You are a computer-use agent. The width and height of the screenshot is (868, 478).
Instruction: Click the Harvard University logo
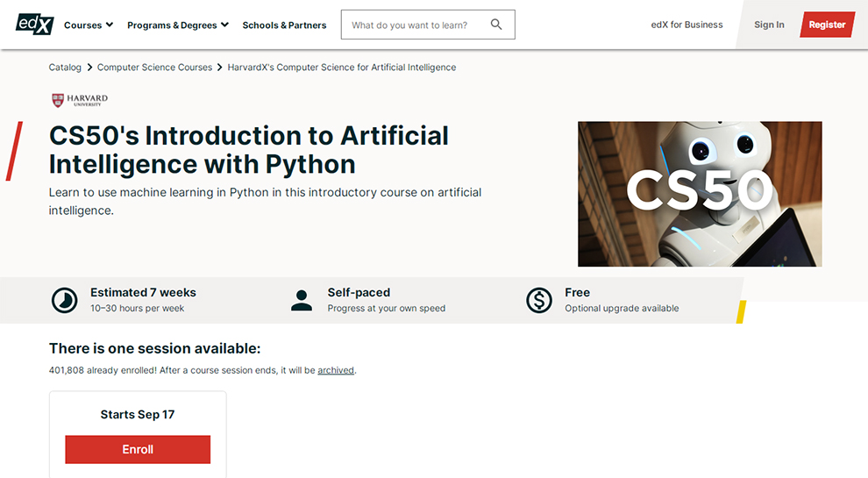point(80,100)
